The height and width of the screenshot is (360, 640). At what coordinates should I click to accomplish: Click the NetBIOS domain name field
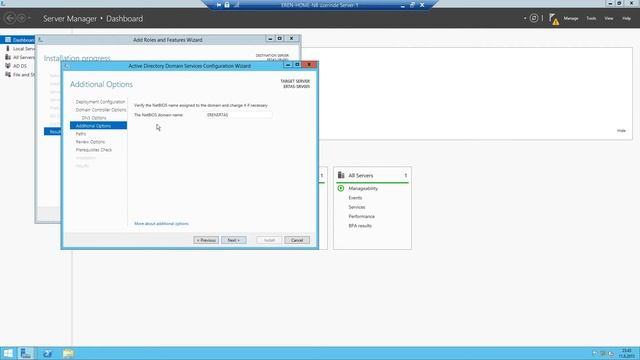point(239,115)
